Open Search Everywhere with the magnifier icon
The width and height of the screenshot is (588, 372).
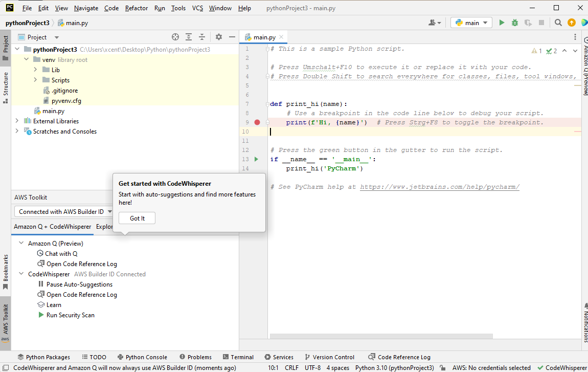[x=558, y=23]
